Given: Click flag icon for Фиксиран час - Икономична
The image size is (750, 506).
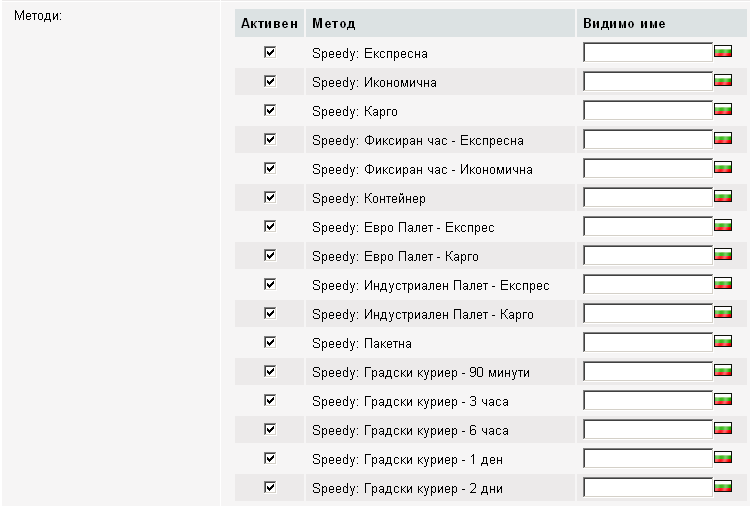Looking at the screenshot, I should point(724,168).
